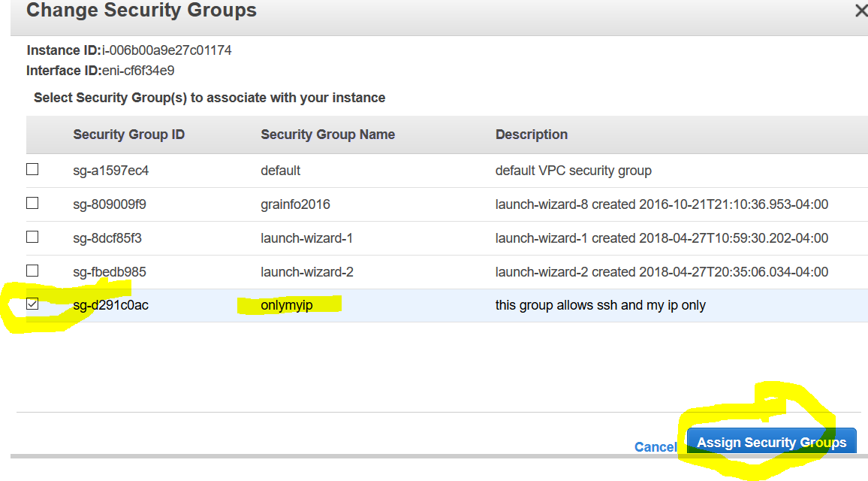Select the sg-fbedb985 group ID cell
Screen dimensions: 868x481
pyautogui.click(x=110, y=272)
